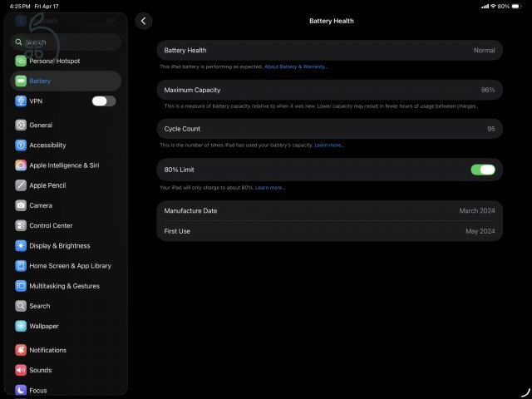Select the Control Center icon
Image resolution: width=532 pixels, height=399 pixels.
coord(21,225)
